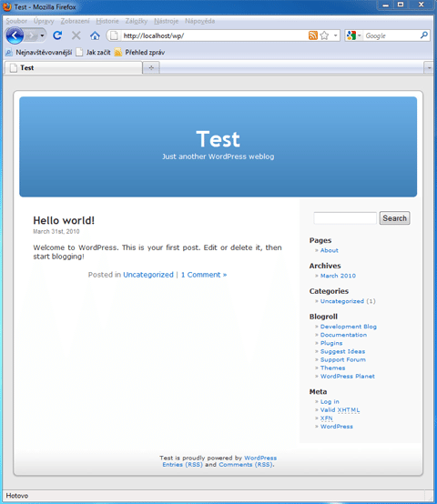Go to home page via house icon

[95, 35]
